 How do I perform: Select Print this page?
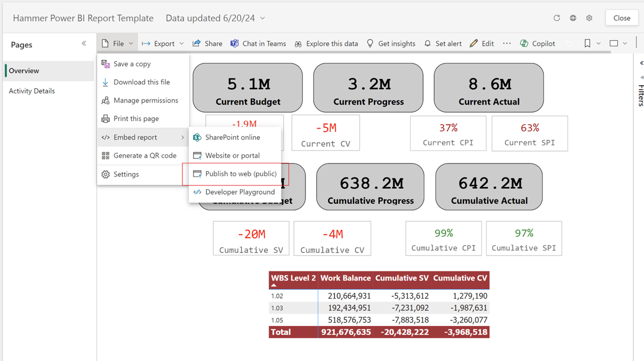(143, 119)
